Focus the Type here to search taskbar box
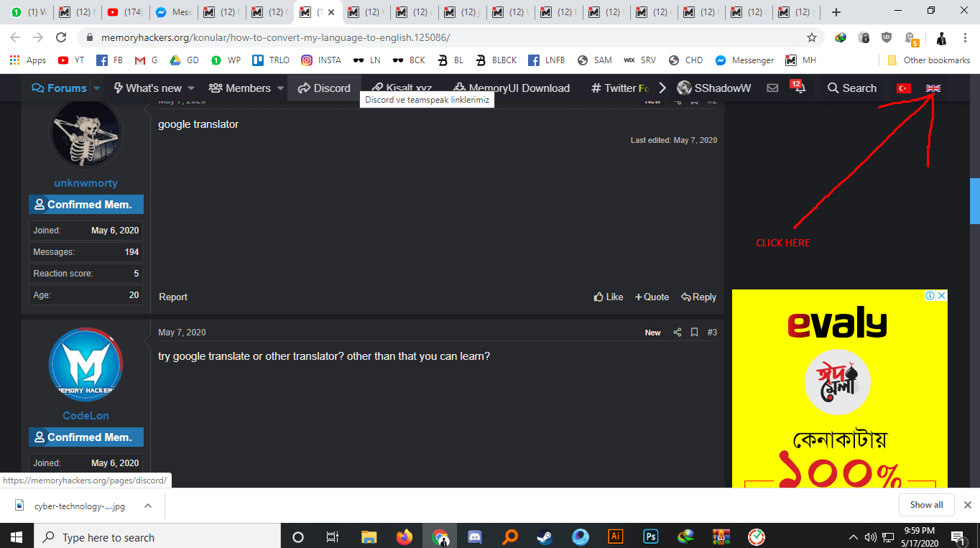The height and width of the screenshot is (548, 980). pyautogui.click(x=157, y=537)
